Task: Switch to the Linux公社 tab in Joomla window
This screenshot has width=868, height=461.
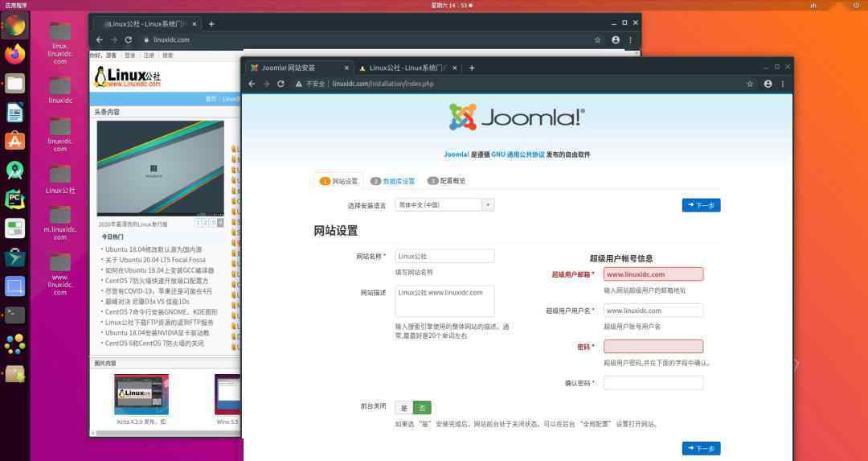Action: coord(407,68)
